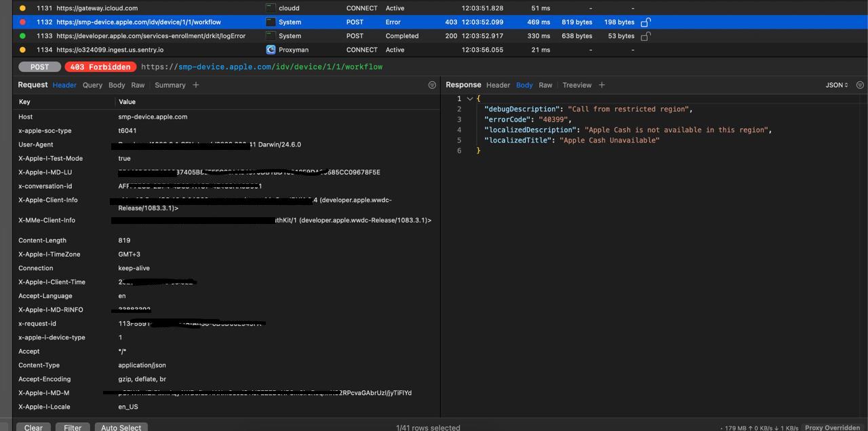Open the Response Treeview tab

577,85
